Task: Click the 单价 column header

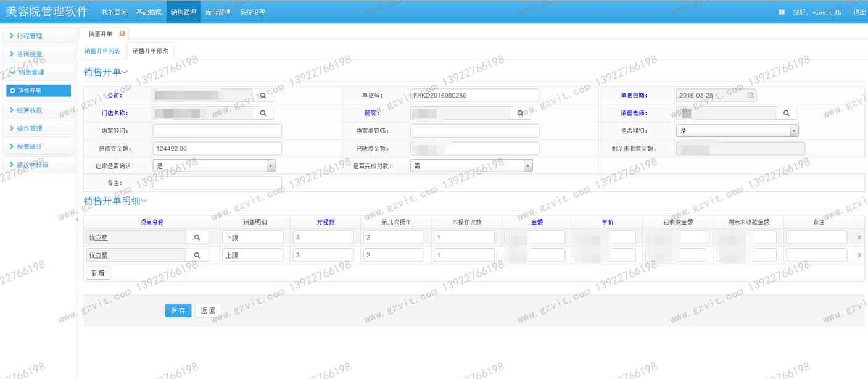Action: pyautogui.click(x=608, y=222)
